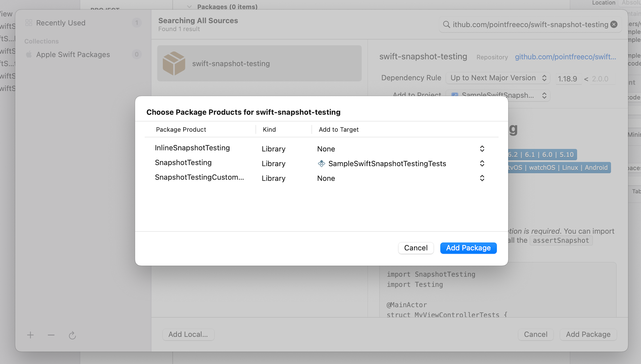Cancel the package products dialog
Image resolution: width=641 pixels, height=364 pixels.
pyautogui.click(x=416, y=248)
